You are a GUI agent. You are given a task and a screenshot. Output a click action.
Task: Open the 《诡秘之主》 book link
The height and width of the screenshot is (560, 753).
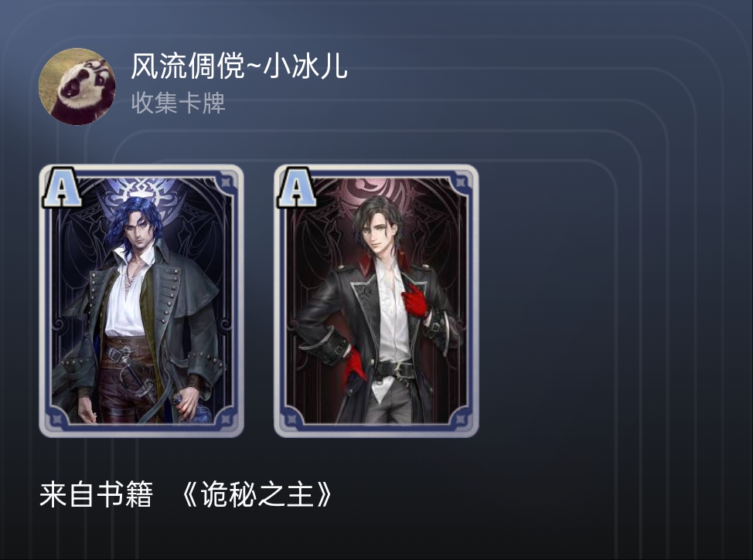pos(257,494)
